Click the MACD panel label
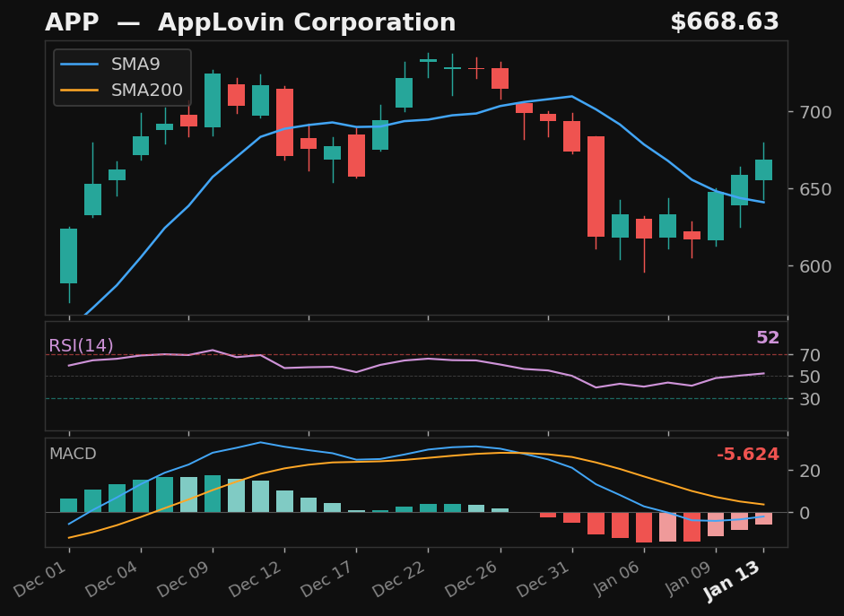Screen dimensions: 844x616 click(x=73, y=454)
